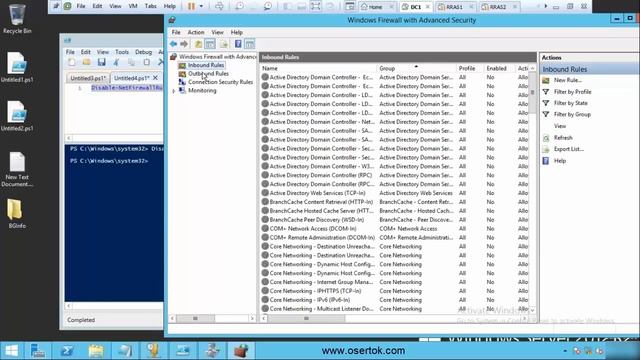Switch to the Untitled3.ps1 script tab
This screenshot has width=640, height=360.
88,78
